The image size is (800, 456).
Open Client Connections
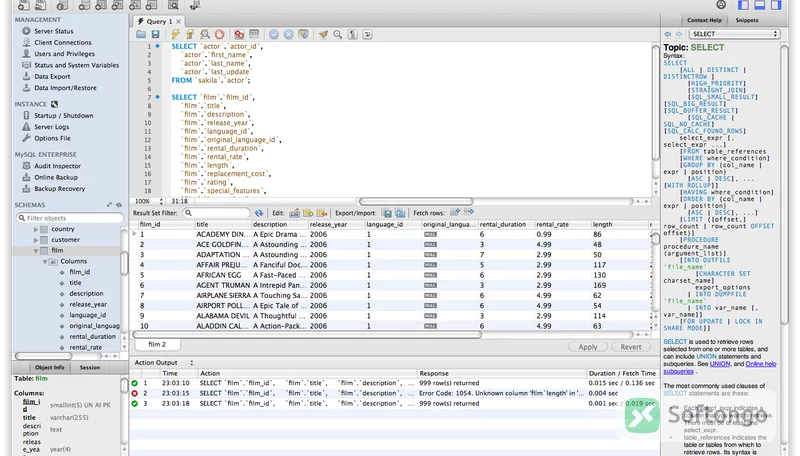coord(63,42)
